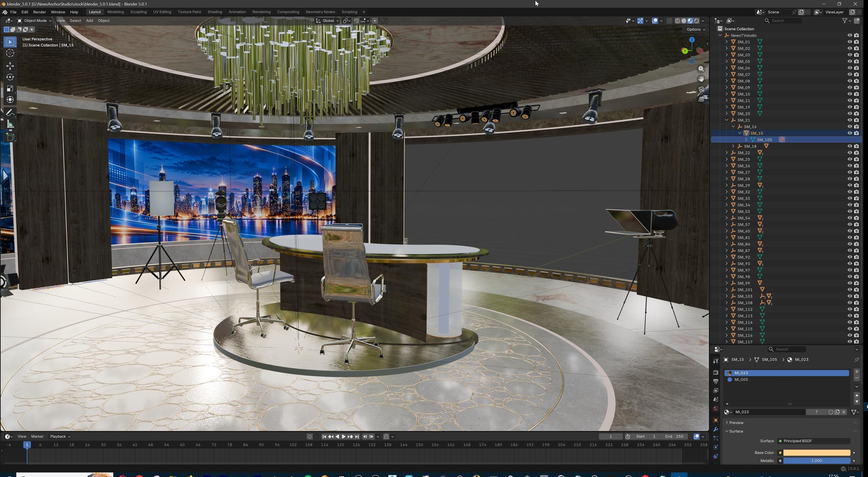This screenshot has width=868, height=477.
Task: Open the Object Mode dropdown
Action: tap(34, 21)
